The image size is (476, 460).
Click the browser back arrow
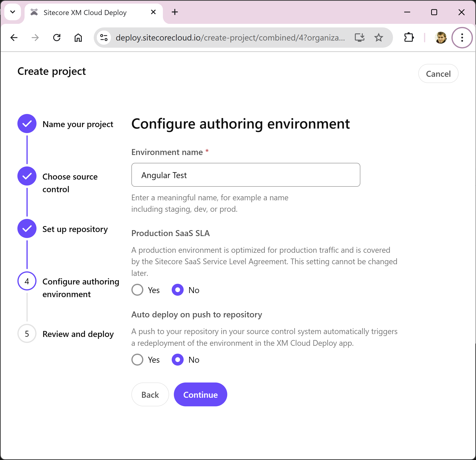click(x=14, y=38)
